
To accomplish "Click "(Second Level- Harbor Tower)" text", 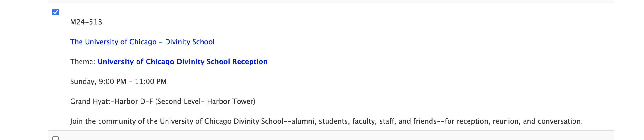I will [x=205, y=102].
